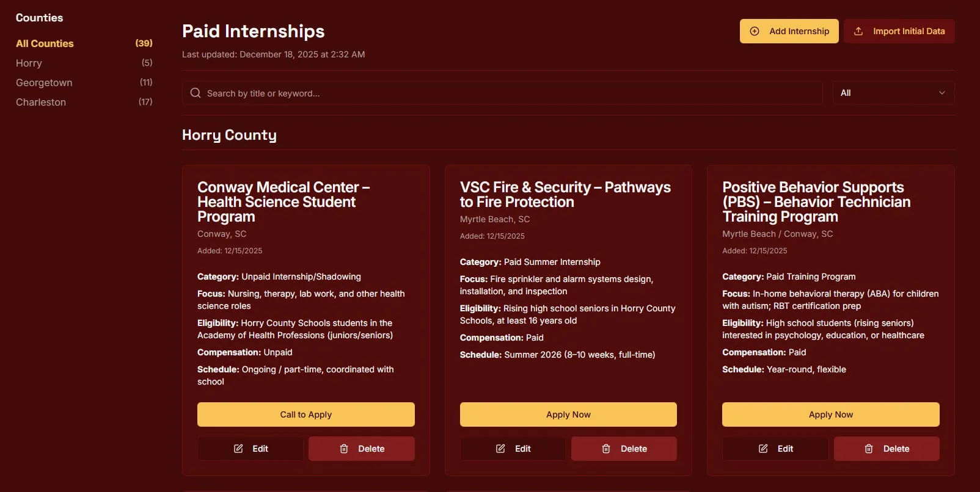Focus the search by title or keyword field
This screenshot has height=492, width=980.
(x=507, y=93)
